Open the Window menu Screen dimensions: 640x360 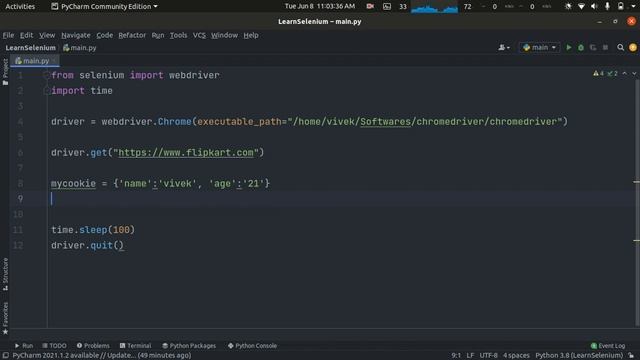click(224, 35)
